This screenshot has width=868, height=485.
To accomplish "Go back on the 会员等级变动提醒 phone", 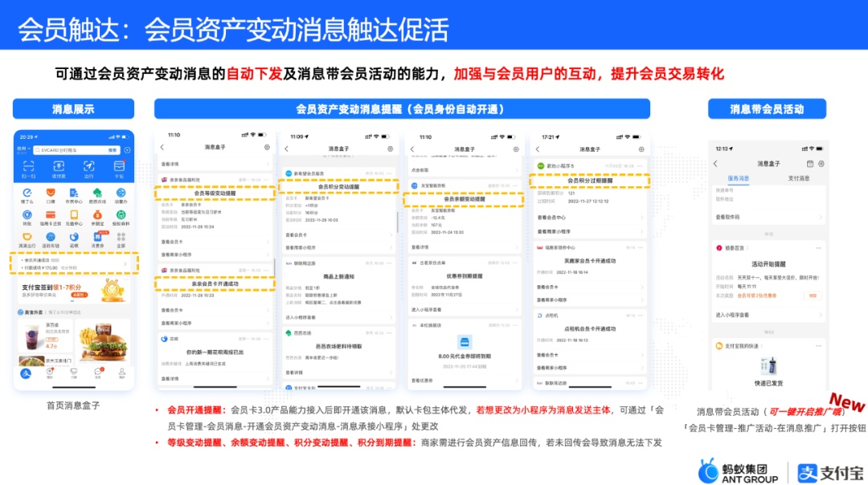I will point(162,147).
